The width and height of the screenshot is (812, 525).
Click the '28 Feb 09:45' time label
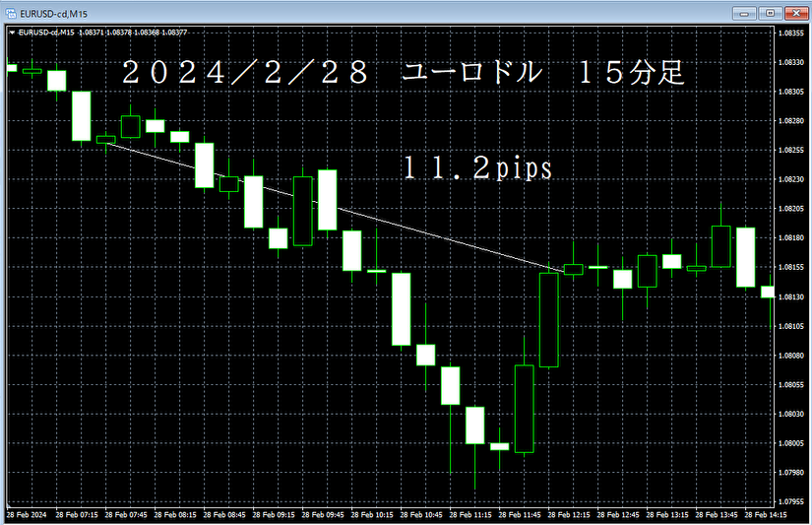click(323, 514)
